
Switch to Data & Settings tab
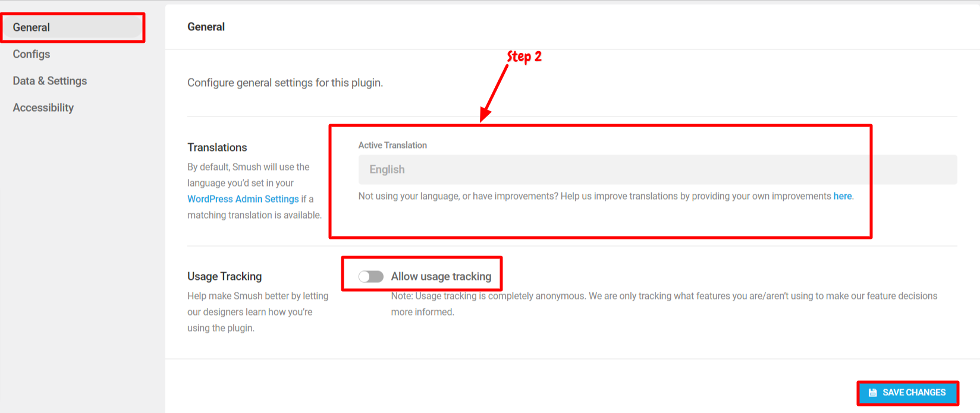click(x=50, y=81)
